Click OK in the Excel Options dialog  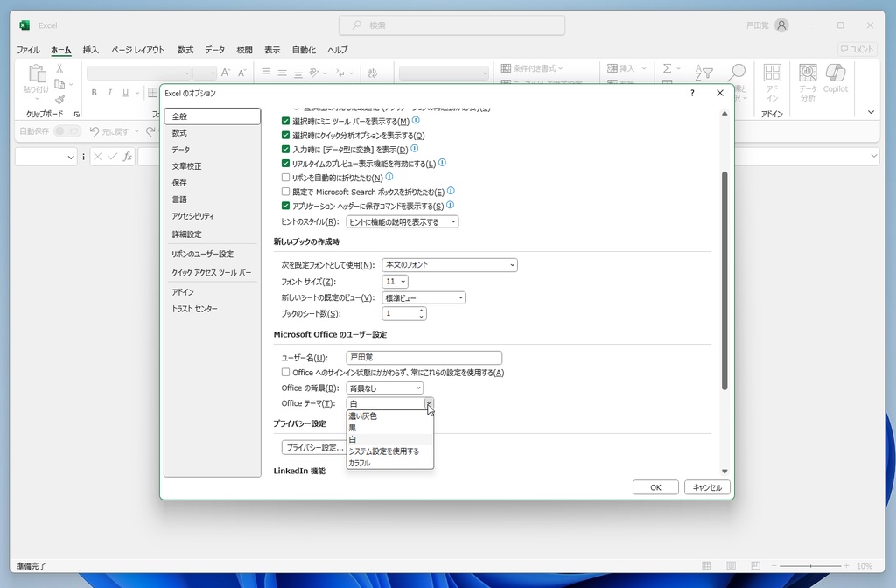(655, 487)
